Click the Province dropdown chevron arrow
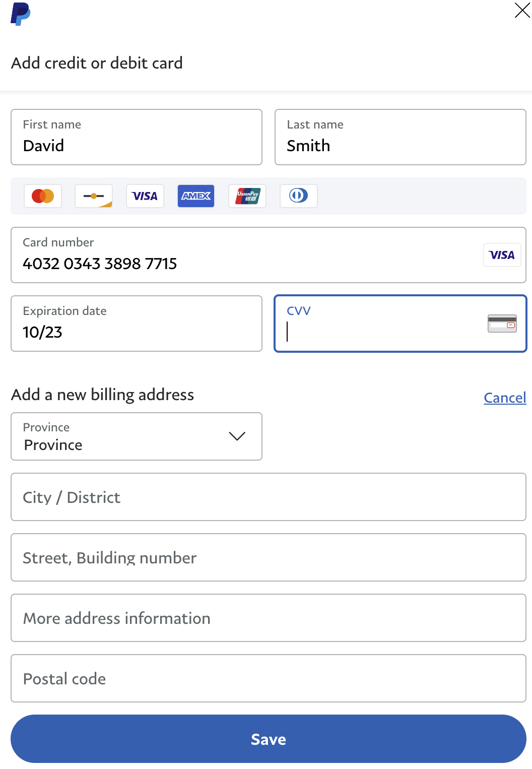This screenshot has width=532, height=769. click(237, 436)
